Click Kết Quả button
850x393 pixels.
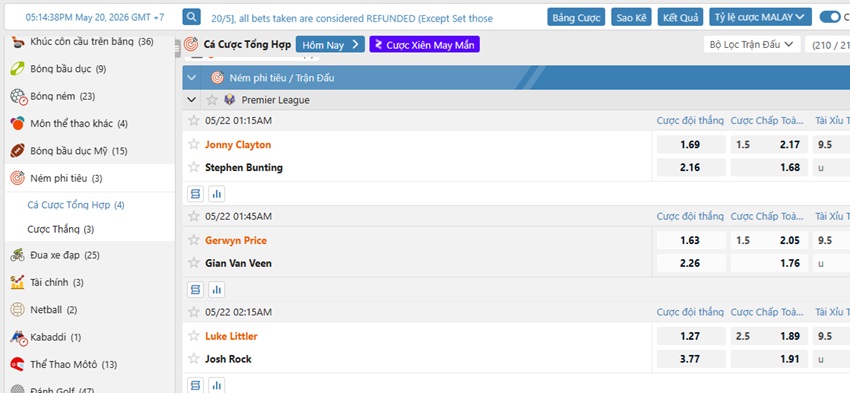(680, 17)
